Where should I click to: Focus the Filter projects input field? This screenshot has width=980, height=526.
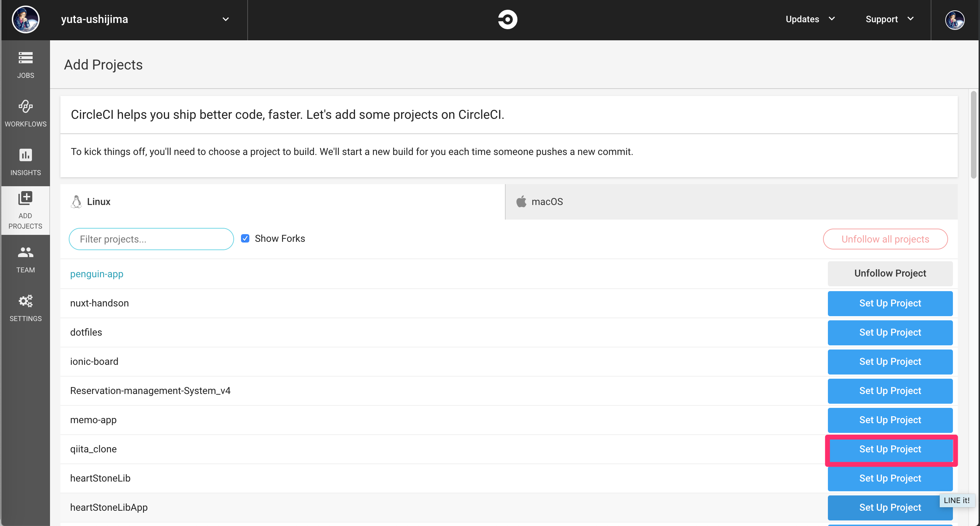(x=151, y=239)
